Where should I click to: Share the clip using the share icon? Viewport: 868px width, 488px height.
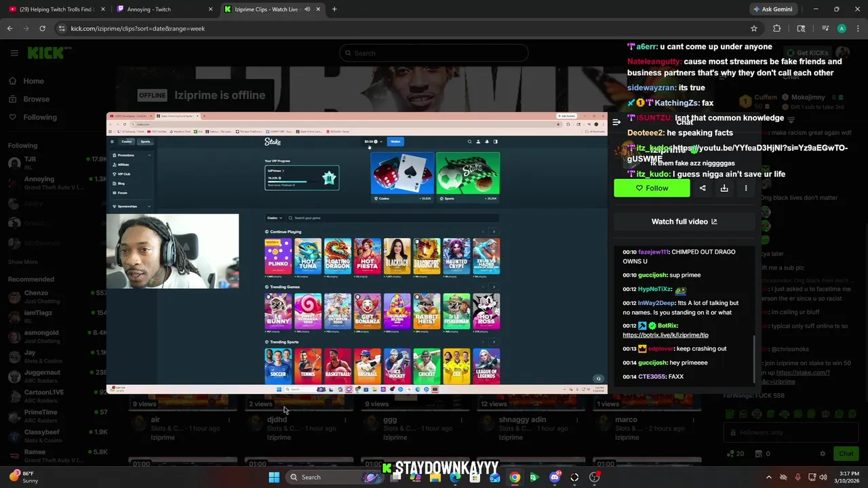703,188
